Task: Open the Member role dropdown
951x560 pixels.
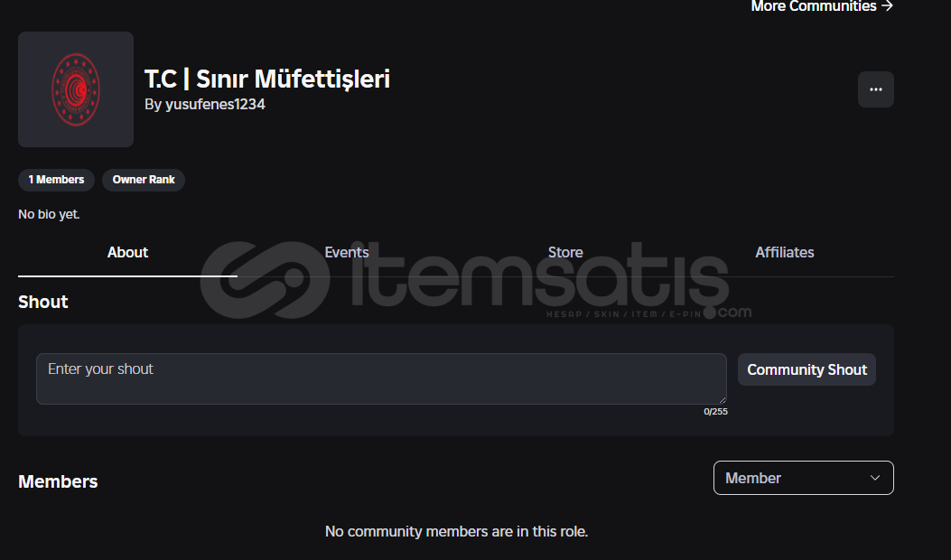Action: 803,478
